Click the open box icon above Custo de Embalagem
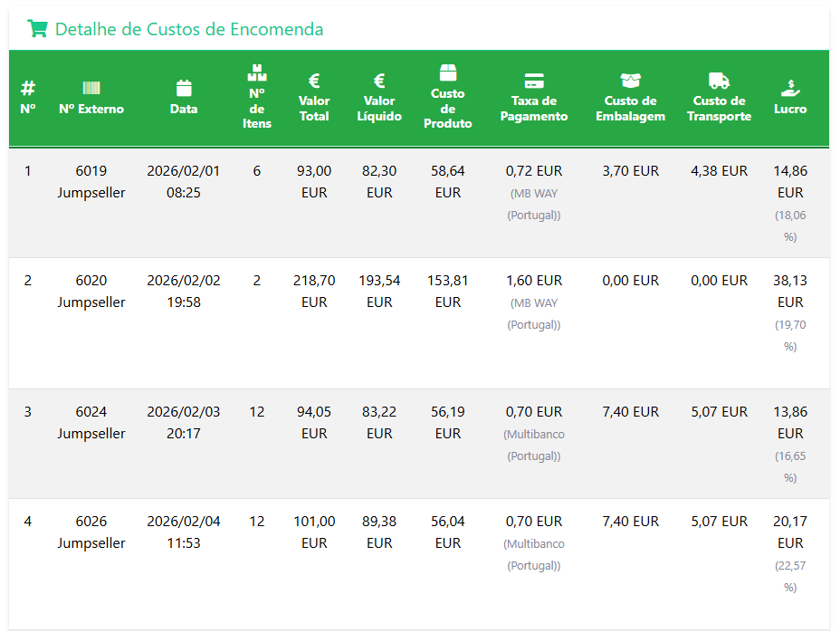Image resolution: width=840 pixels, height=633 pixels. (630, 81)
